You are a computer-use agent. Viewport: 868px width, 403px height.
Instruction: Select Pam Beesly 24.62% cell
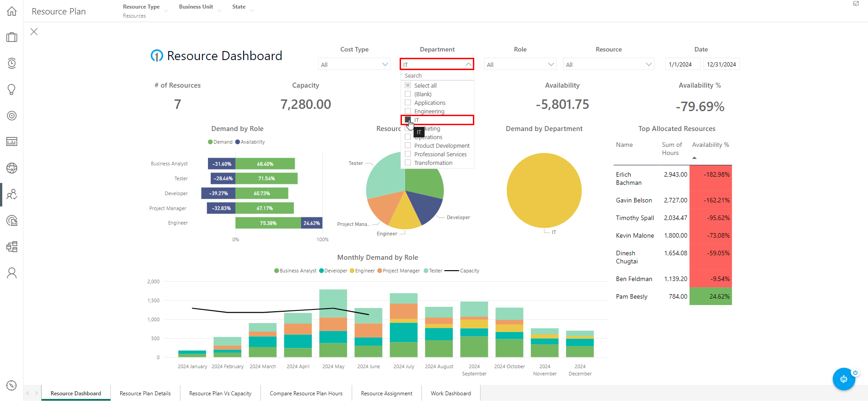tap(711, 296)
